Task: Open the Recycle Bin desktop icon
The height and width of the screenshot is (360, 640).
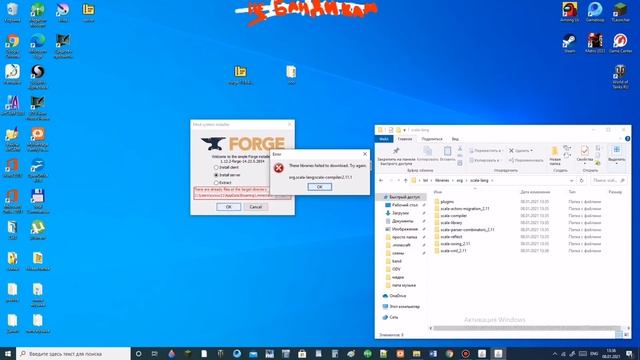Action: point(12,13)
